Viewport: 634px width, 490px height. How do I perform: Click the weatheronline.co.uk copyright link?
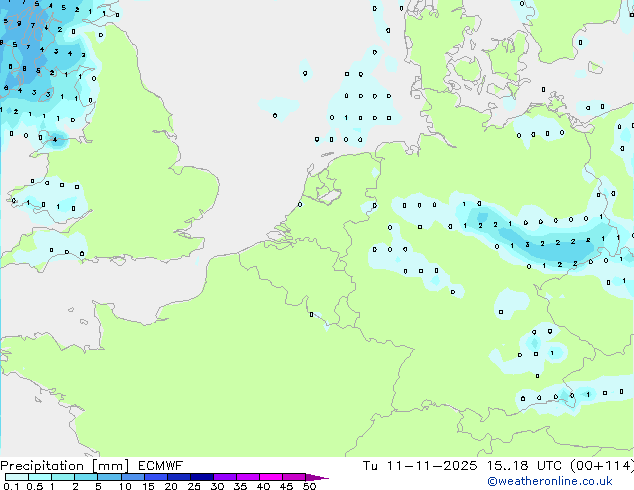[x=550, y=481]
